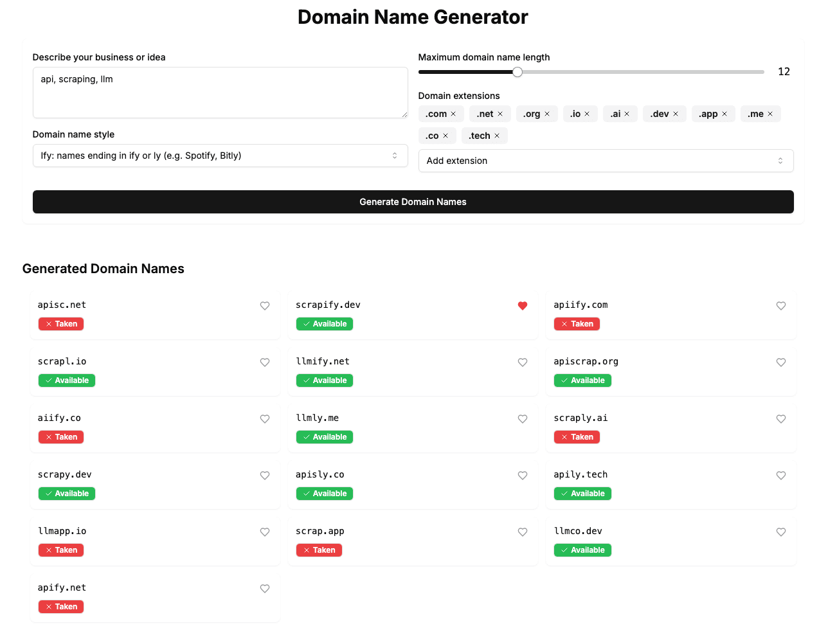The width and height of the screenshot is (819, 644).
Task: Favorite apily.tech with heart icon
Action: point(781,476)
